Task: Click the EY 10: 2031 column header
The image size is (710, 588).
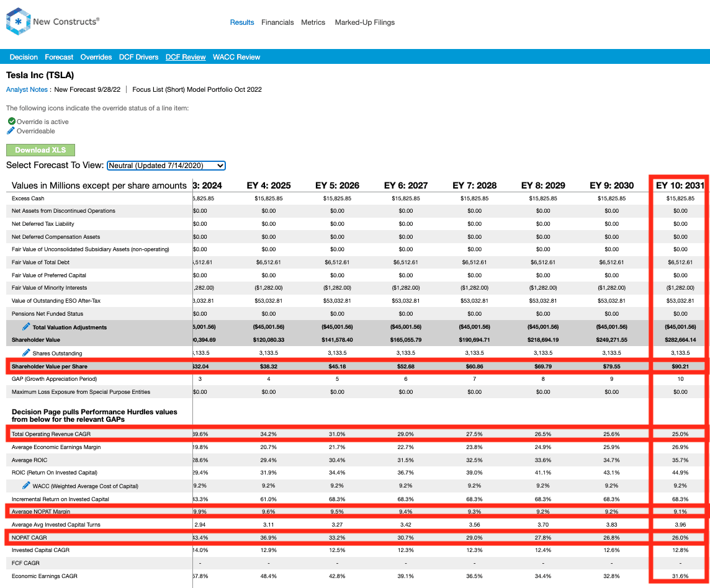Action: [680, 185]
